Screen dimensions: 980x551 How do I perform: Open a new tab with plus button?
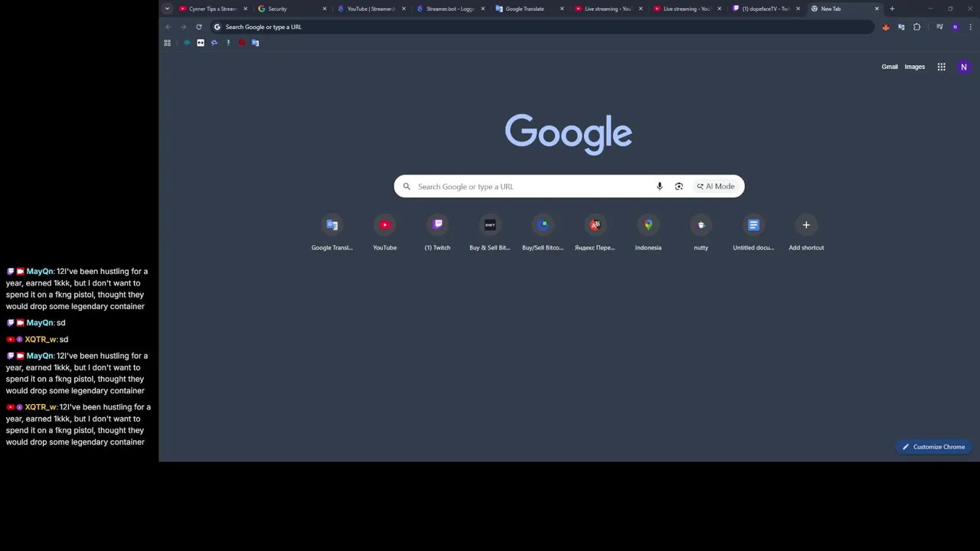click(892, 8)
